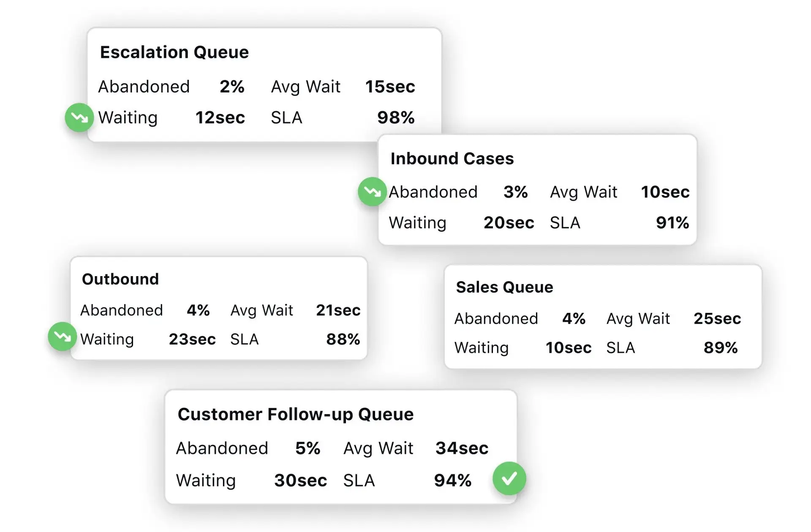The width and height of the screenshot is (811, 532).
Task: Click the trend-down icon on Outbound card
Action: 63,337
